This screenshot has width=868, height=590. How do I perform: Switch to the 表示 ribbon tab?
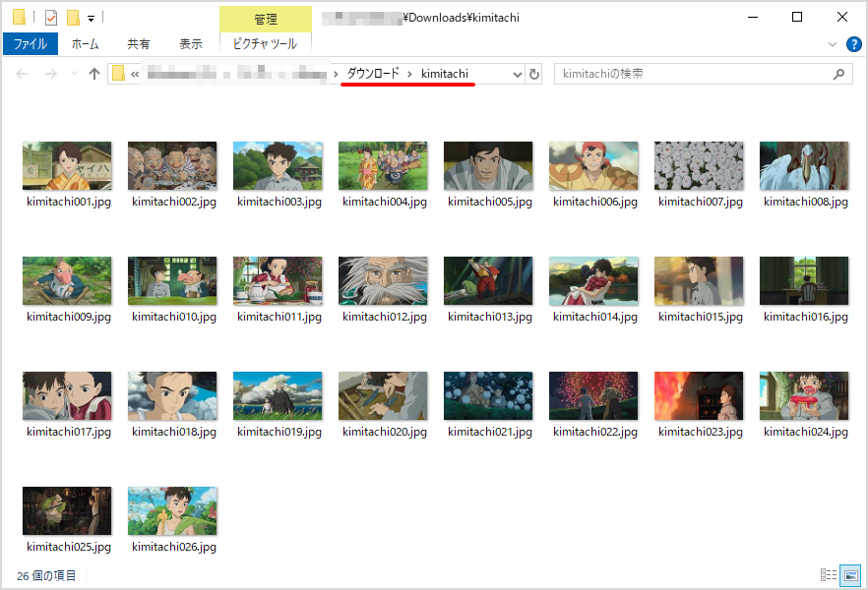click(x=191, y=44)
